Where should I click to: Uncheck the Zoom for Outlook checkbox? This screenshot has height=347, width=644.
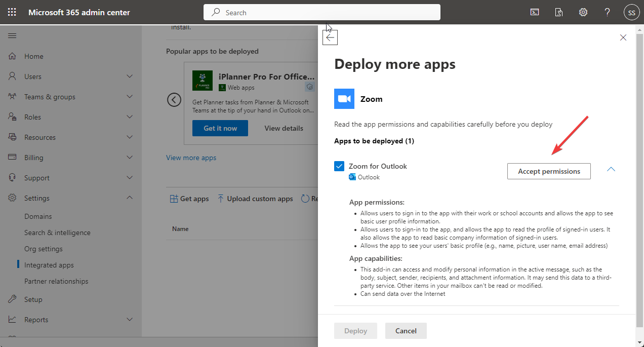tap(339, 166)
